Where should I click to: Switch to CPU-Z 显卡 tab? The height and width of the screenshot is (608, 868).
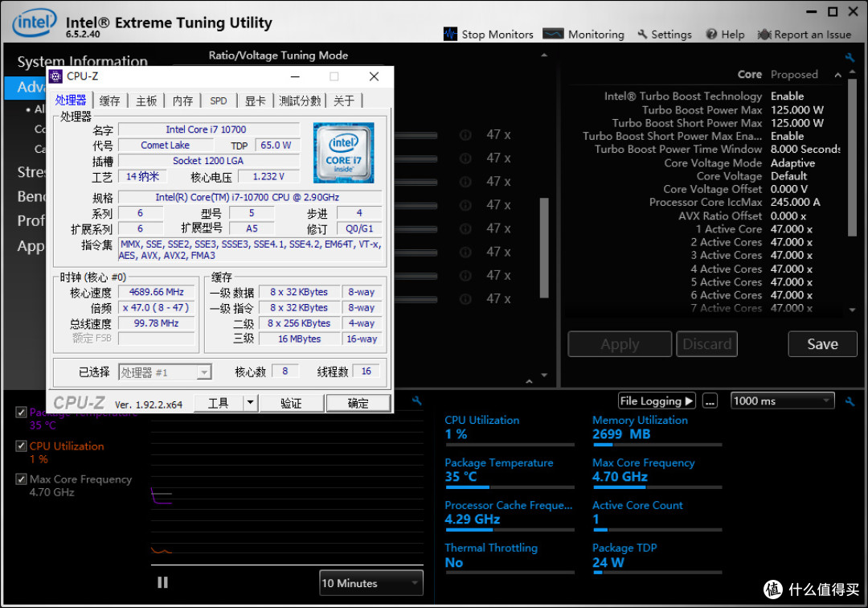(x=256, y=101)
